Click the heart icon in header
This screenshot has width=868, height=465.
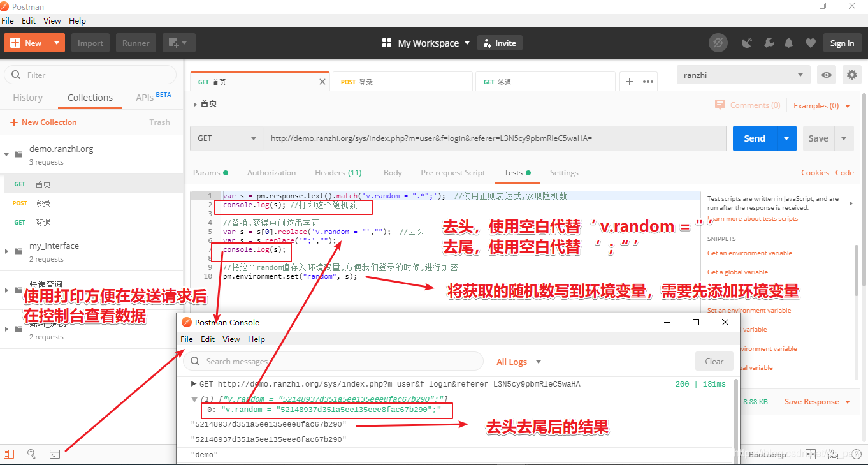[810, 43]
